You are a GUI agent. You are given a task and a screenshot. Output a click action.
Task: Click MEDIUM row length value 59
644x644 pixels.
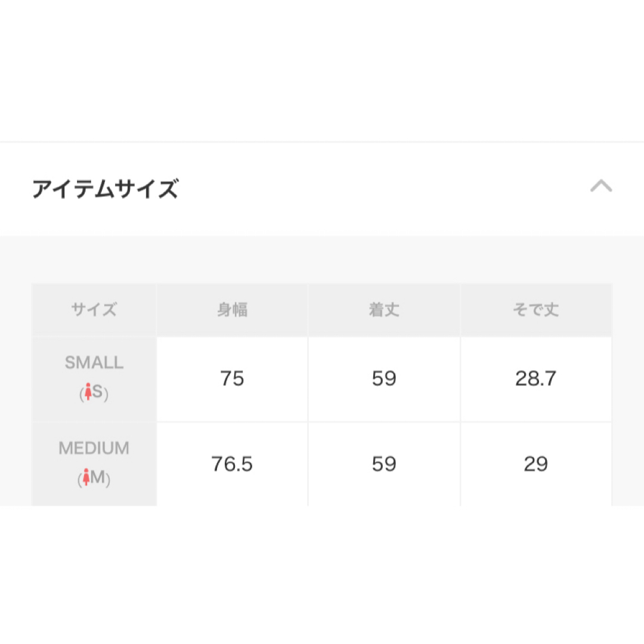(x=384, y=464)
